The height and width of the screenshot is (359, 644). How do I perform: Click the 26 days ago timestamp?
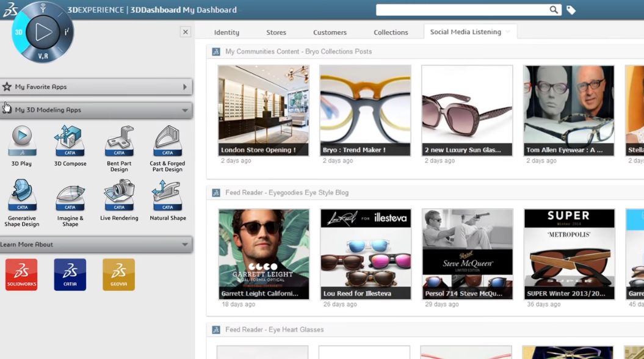340,305
